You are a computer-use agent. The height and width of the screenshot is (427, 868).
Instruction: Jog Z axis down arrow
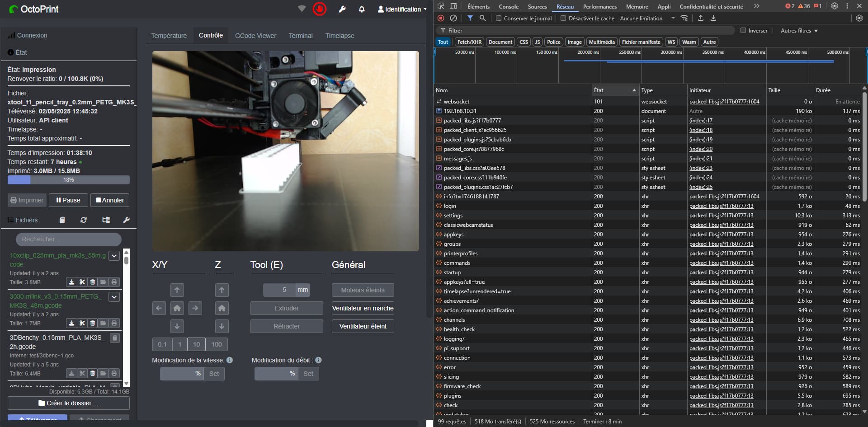222,326
